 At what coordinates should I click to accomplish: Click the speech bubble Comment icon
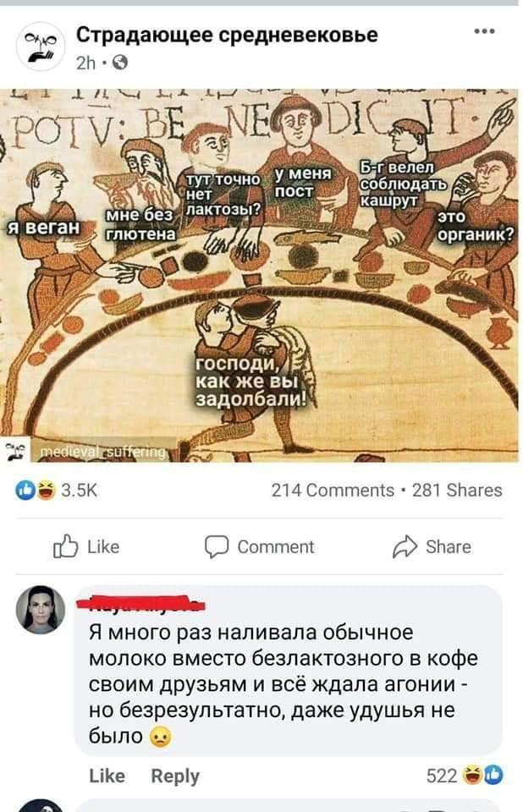(x=216, y=547)
